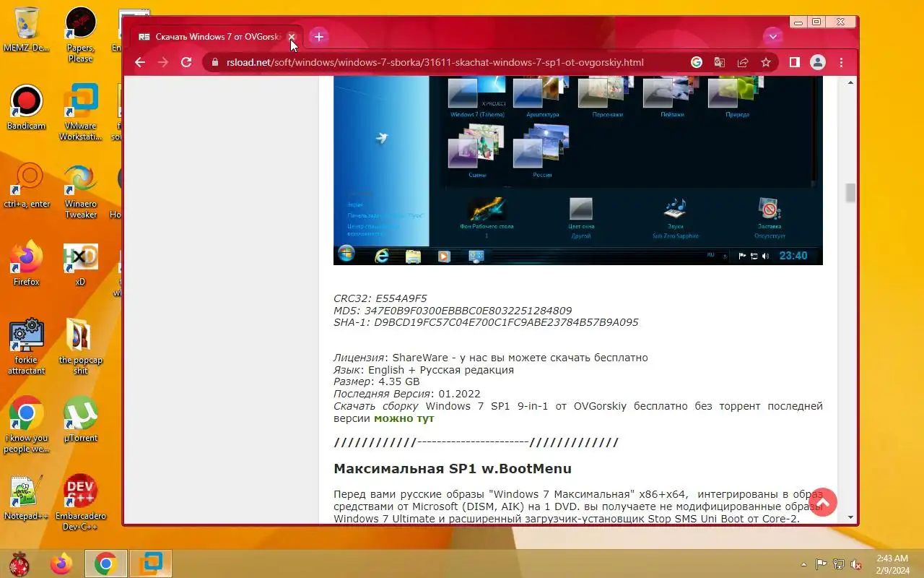
Task: Select the xD desktop shortcut
Action: 80,264
